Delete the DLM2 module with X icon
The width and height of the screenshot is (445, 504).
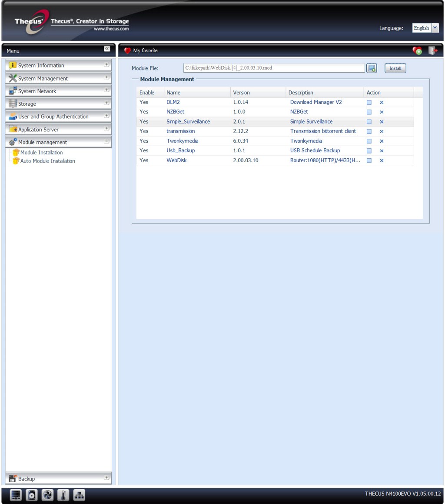pyautogui.click(x=382, y=103)
